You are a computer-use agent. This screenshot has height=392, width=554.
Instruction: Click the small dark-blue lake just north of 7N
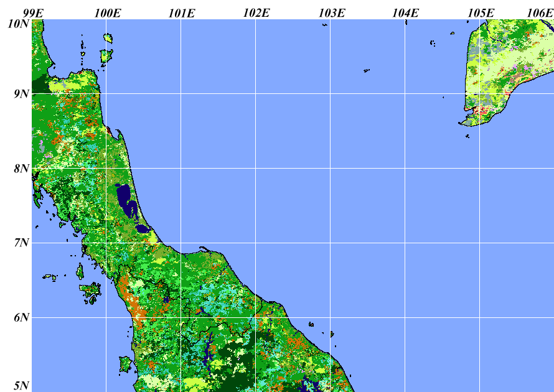(143, 229)
